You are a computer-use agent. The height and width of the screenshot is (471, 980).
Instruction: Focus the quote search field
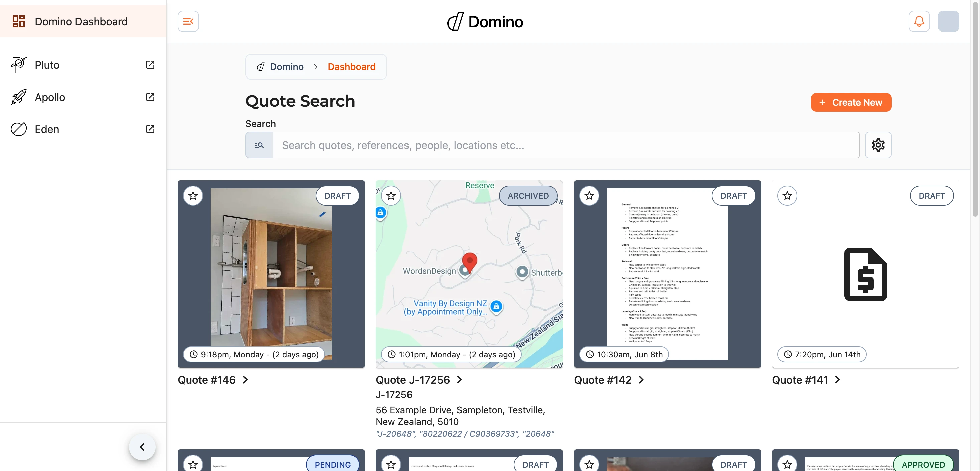point(566,145)
